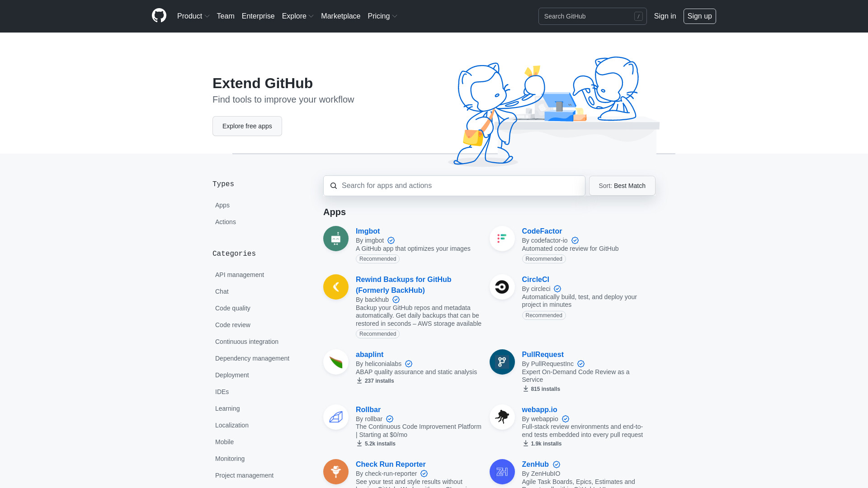868x488 pixels.
Task: Click verified badge next to rollbar
Action: pyautogui.click(x=390, y=419)
